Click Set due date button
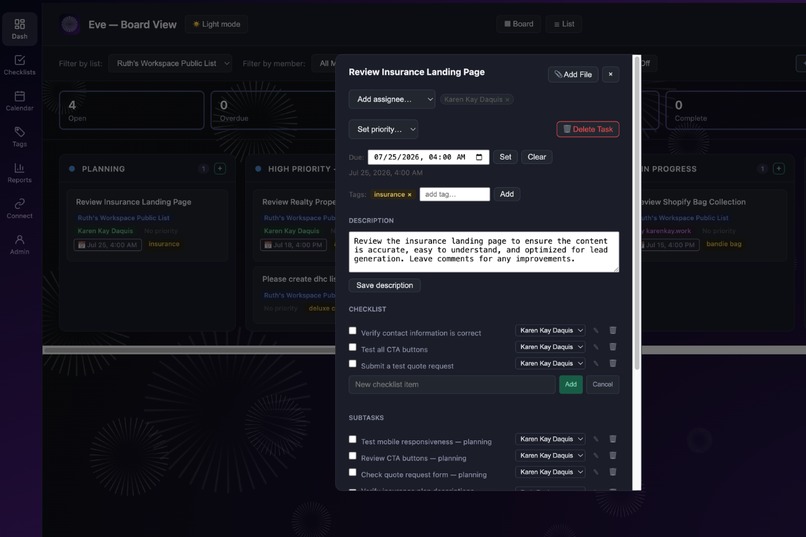This screenshot has height=537, width=806. [x=505, y=157]
